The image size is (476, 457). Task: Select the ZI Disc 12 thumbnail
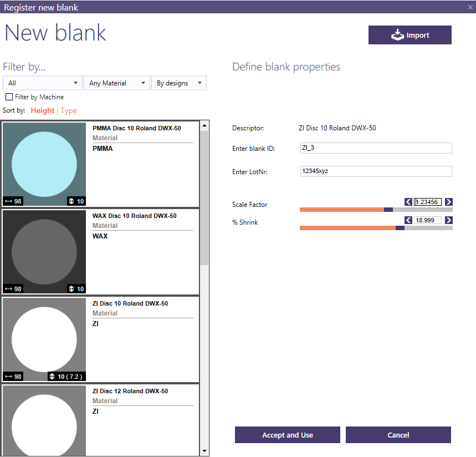(x=44, y=420)
